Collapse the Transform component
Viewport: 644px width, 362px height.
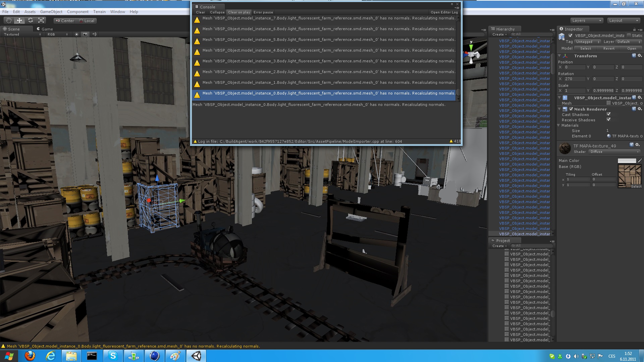point(559,56)
